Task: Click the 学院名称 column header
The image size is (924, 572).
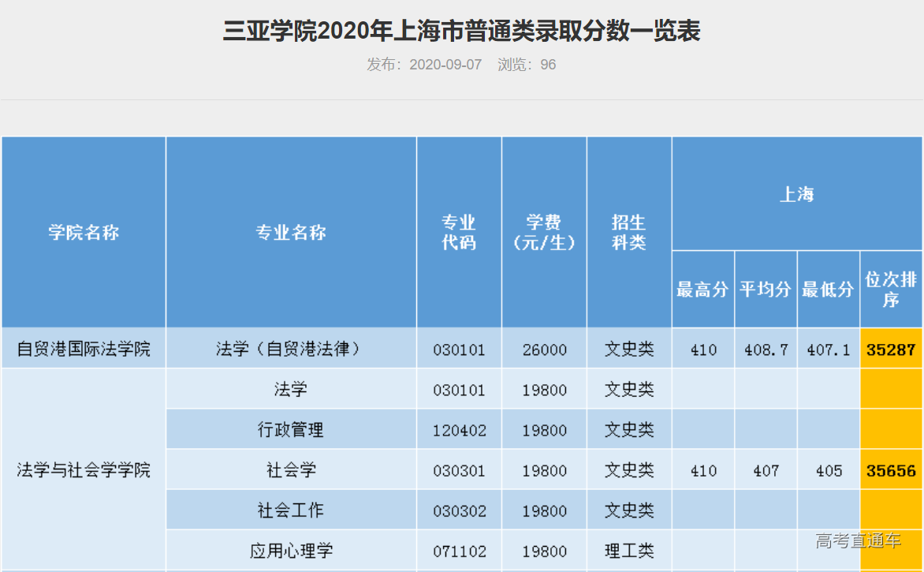Action: coord(82,232)
